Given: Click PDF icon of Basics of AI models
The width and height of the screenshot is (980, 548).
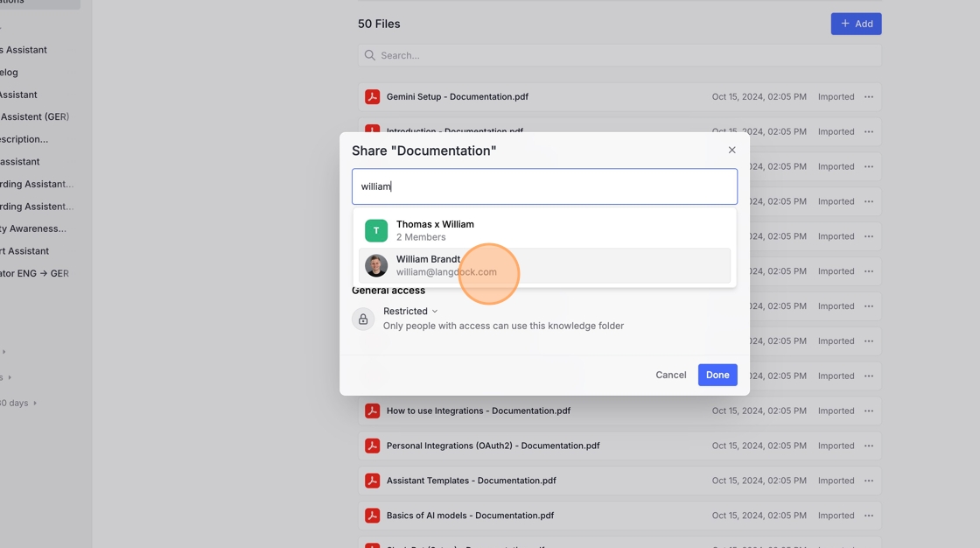Looking at the screenshot, I should 372,516.
